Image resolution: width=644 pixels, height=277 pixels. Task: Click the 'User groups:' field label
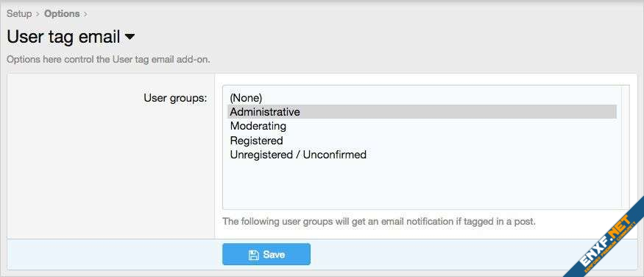tap(175, 98)
